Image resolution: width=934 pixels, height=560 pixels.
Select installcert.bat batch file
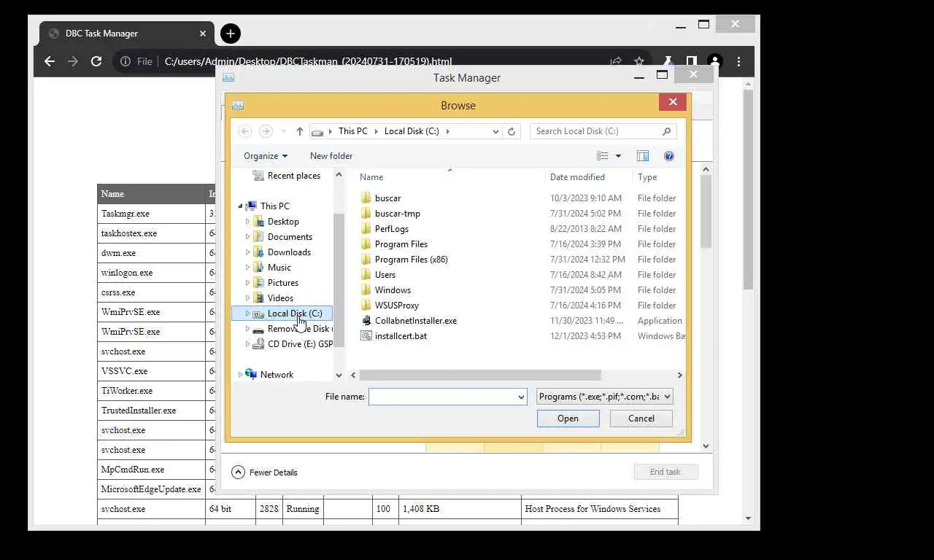(401, 336)
